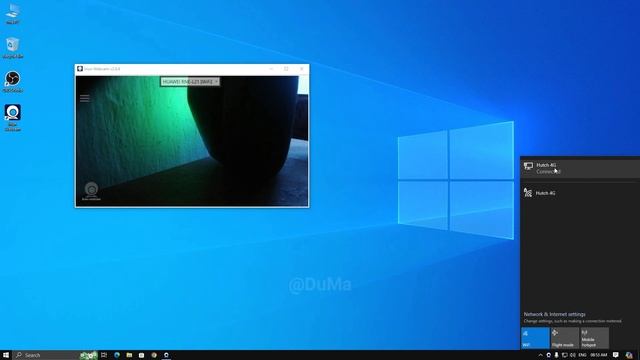Click the Iriun webcam logo icon in preview
640x360 pixels.
click(x=91, y=191)
